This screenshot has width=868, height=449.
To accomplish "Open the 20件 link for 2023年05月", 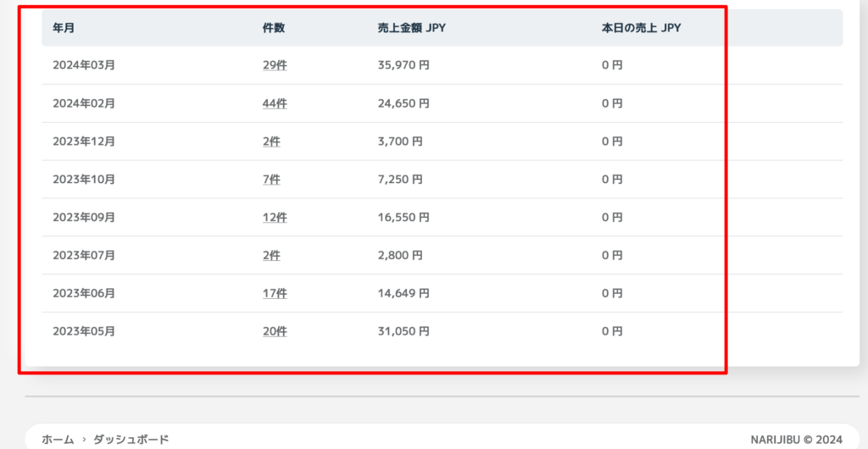I will coord(275,331).
